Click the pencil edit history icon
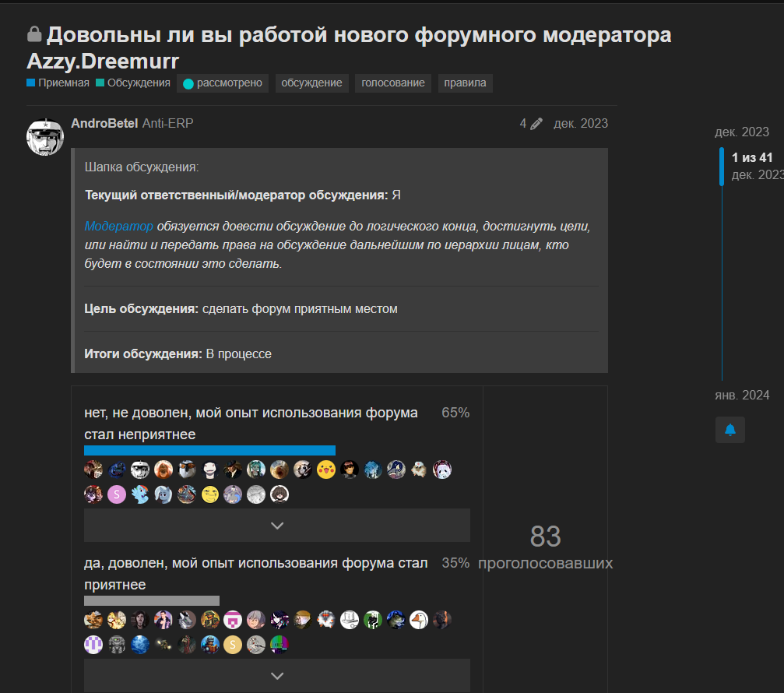Image resolution: width=784 pixels, height=693 pixels. click(536, 124)
